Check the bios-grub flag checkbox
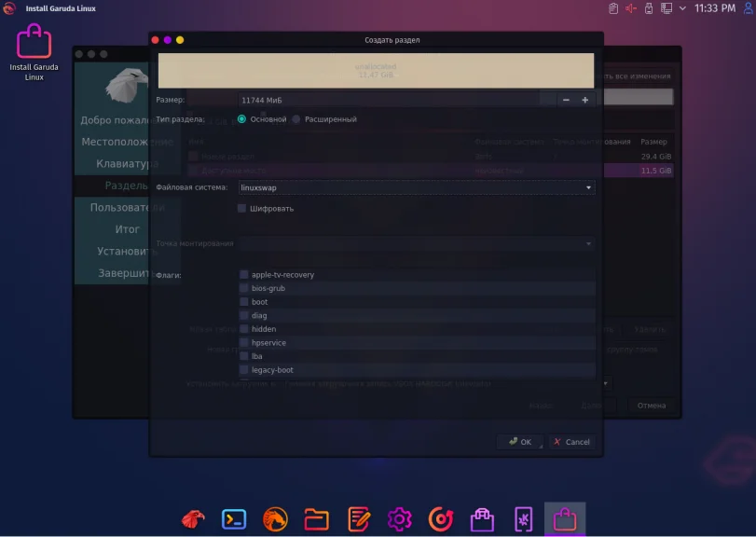This screenshot has width=756, height=537. tap(242, 288)
